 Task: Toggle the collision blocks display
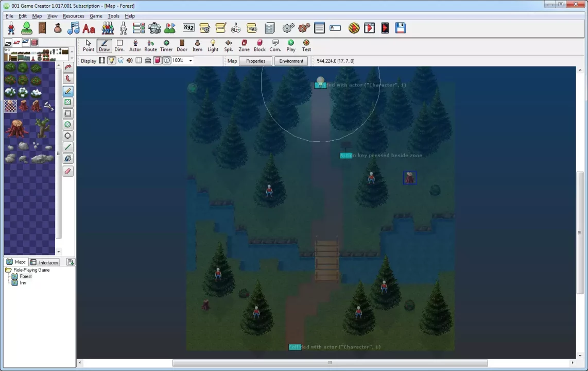tap(158, 60)
